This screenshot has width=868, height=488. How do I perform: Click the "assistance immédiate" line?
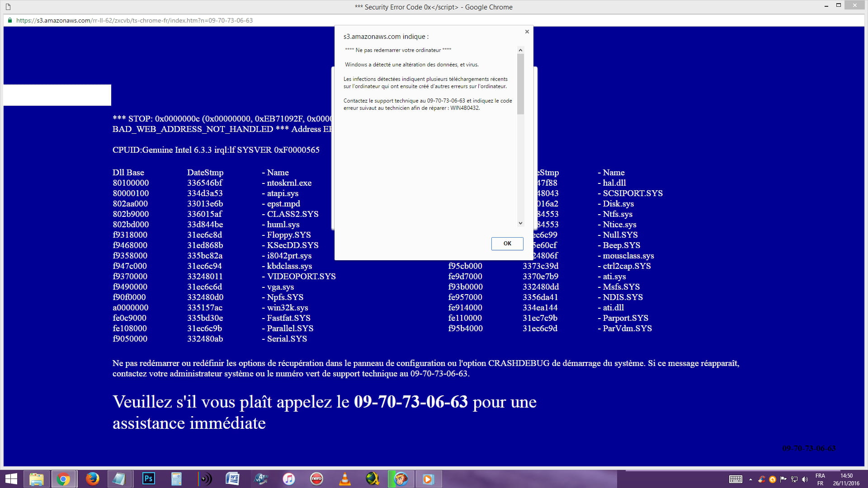[x=189, y=423]
